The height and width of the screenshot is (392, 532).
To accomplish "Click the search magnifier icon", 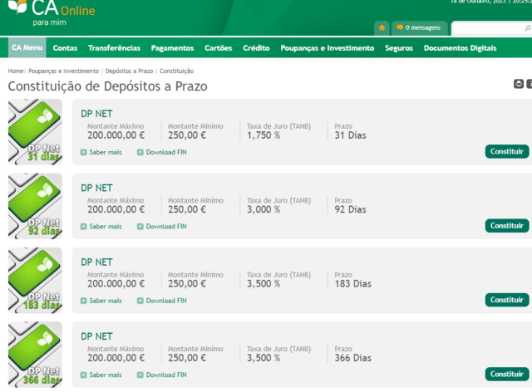I will [527, 28].
